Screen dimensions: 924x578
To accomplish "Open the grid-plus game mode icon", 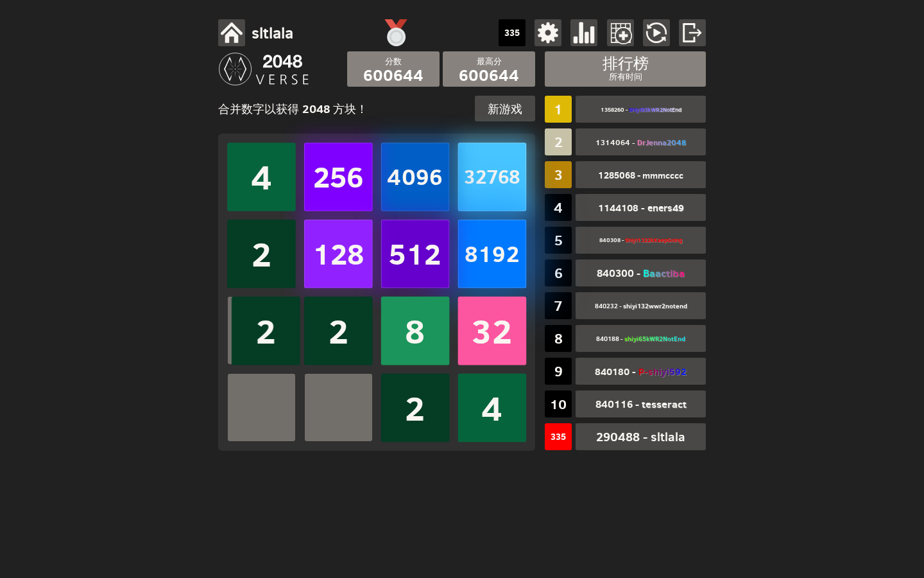I will 620,33.
